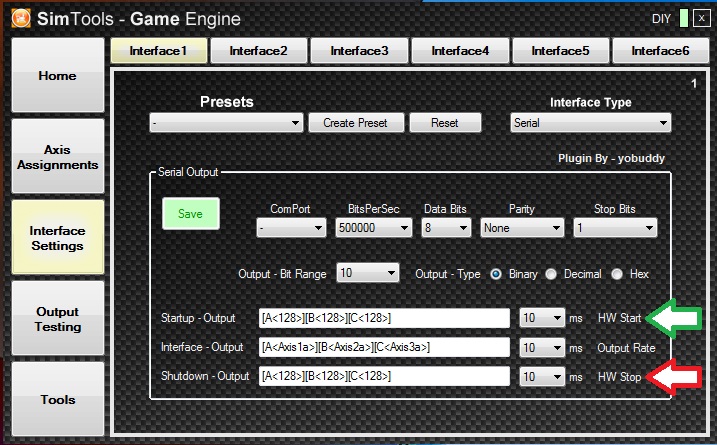Viewport: 717px width, 445px height.
Task: Click the 'Serial Output' group label
Action: pos(188,172)
